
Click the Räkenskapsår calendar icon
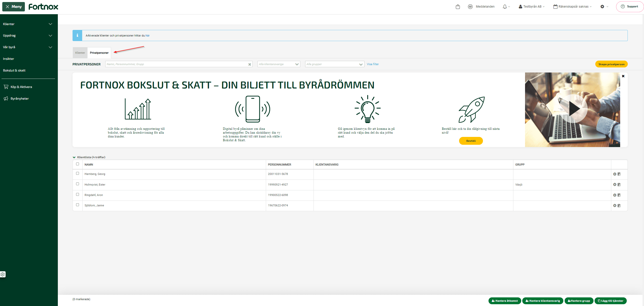[x=555, y=7]
